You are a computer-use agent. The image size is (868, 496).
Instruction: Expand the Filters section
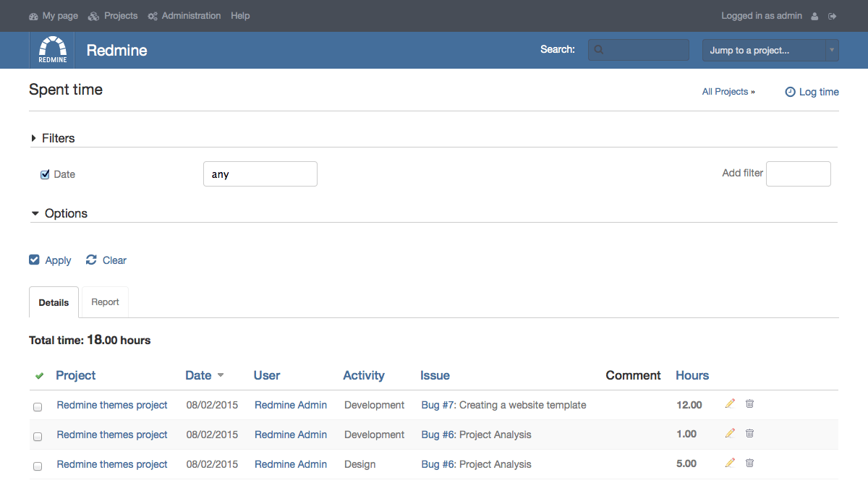click(53, 138)
